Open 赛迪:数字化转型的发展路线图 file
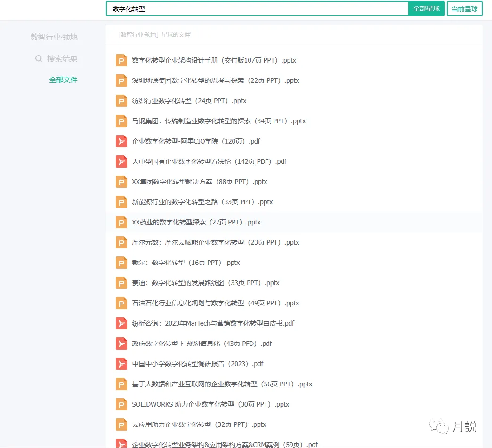Viewport: 492px width, 448px height. 206,283
